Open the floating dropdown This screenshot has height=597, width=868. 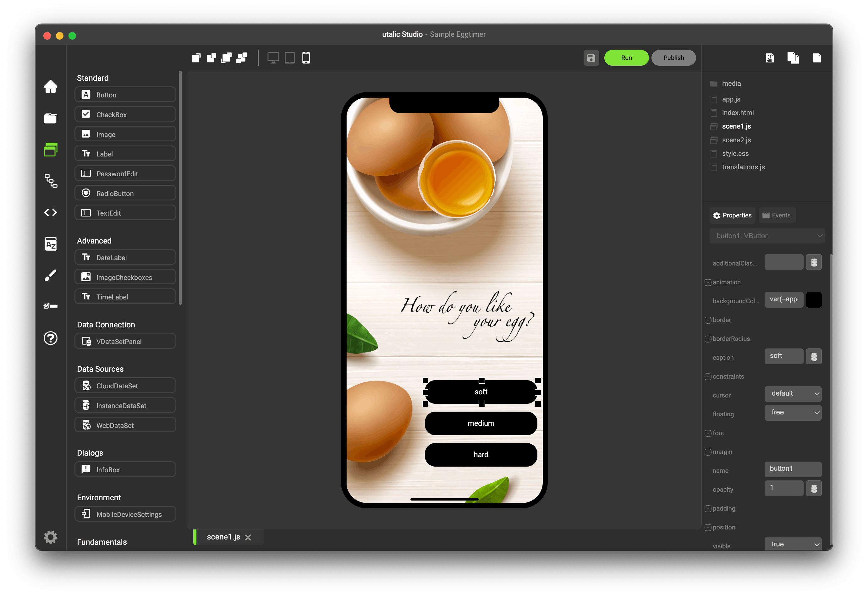(793, 413)
